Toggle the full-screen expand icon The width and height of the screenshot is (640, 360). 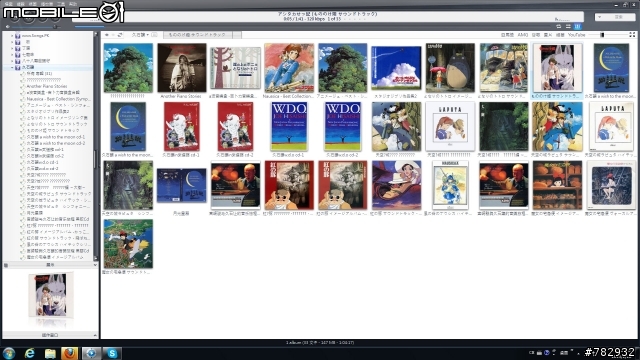(632, 35)
